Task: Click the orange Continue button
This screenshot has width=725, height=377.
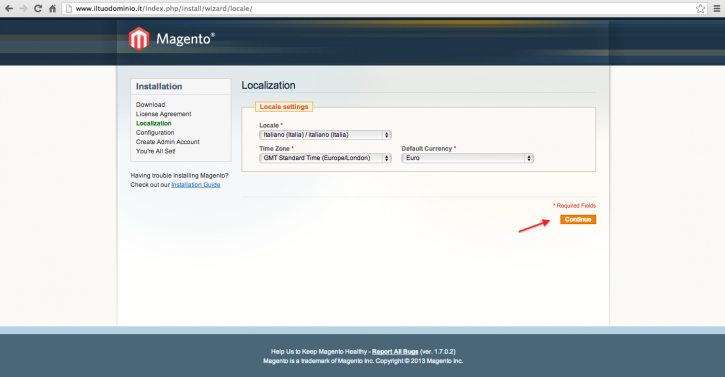Action: [578, 219]
